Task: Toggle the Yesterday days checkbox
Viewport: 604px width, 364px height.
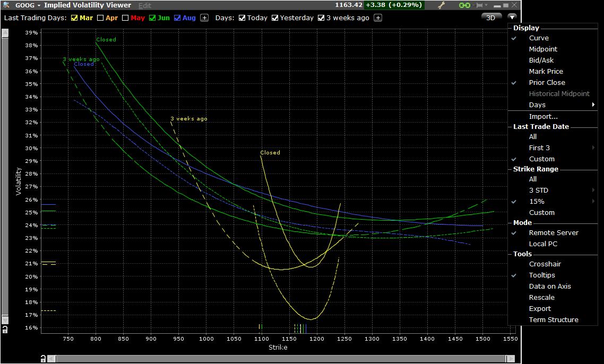Action: (x=275, y=18)
